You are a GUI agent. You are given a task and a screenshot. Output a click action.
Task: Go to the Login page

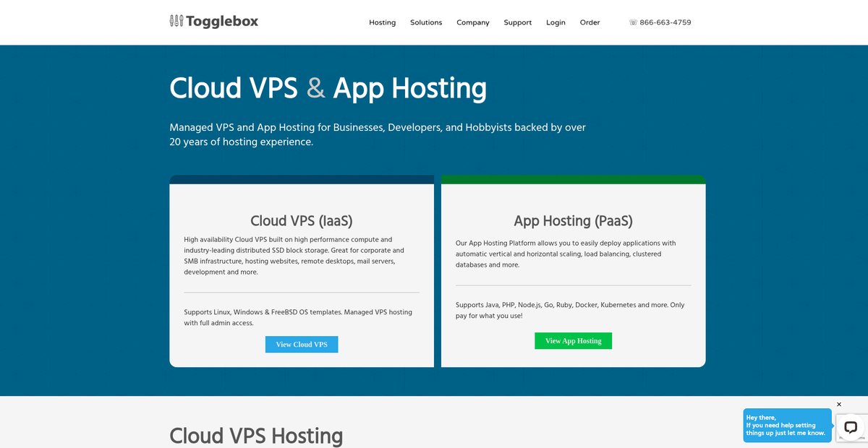tap(556, 22)
